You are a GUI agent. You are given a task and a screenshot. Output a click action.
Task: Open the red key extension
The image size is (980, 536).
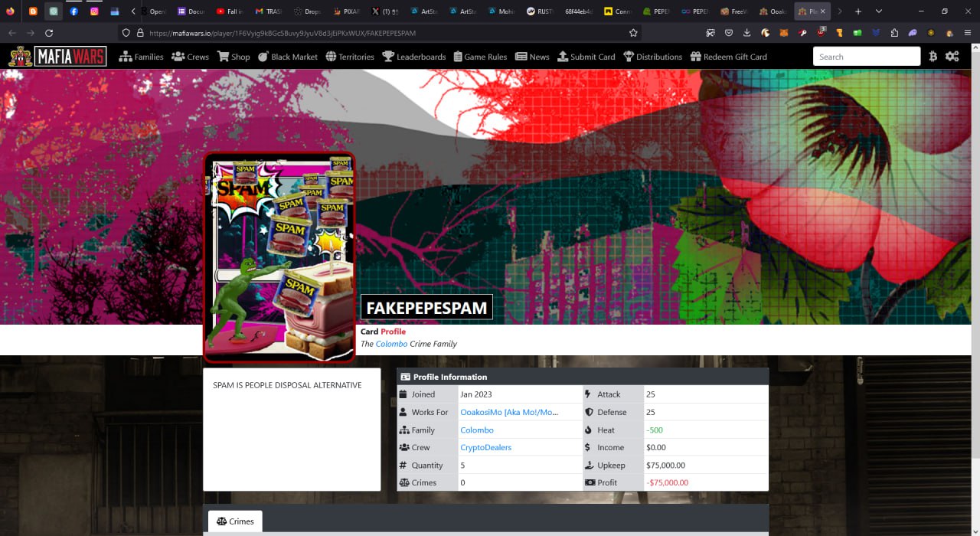point(802,33)
